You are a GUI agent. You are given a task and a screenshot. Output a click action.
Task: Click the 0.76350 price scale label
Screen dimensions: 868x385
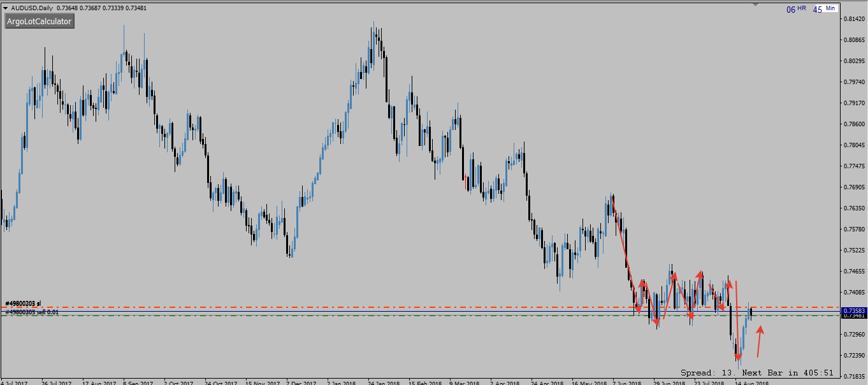coord(854,208)
